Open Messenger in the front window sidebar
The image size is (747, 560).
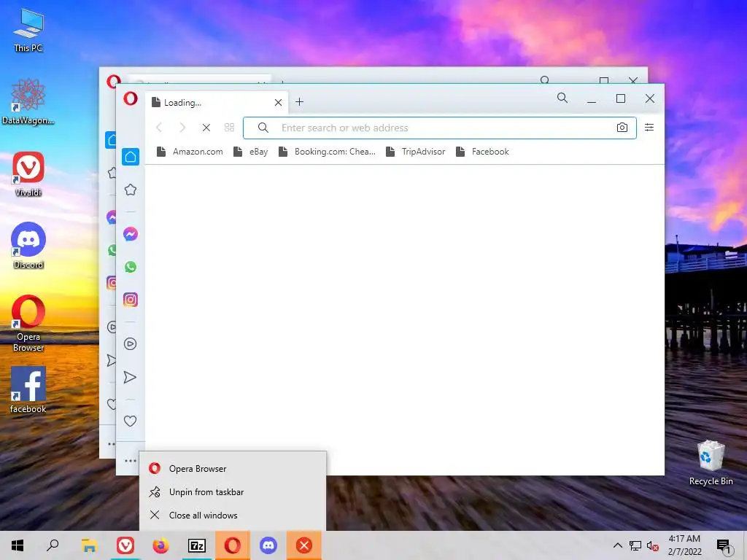(130, 234)
